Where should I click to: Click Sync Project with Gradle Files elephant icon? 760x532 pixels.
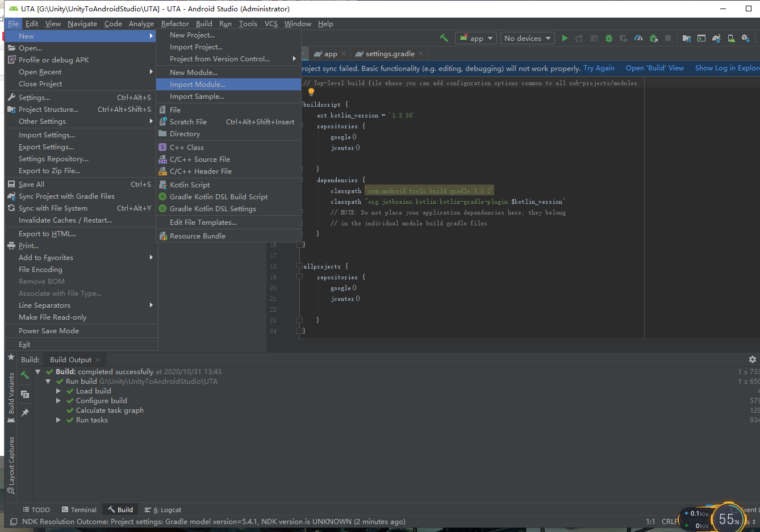716,38
